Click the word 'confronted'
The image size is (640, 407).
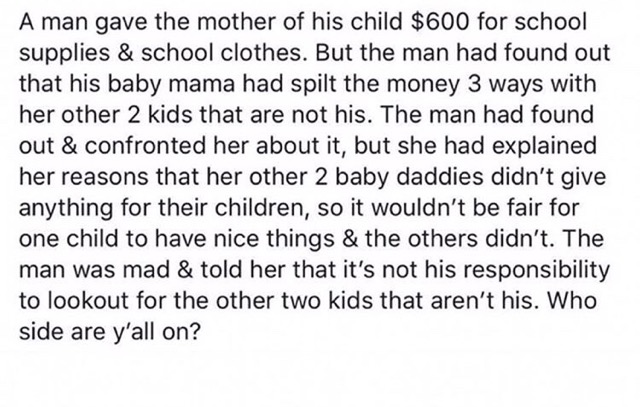145,146
